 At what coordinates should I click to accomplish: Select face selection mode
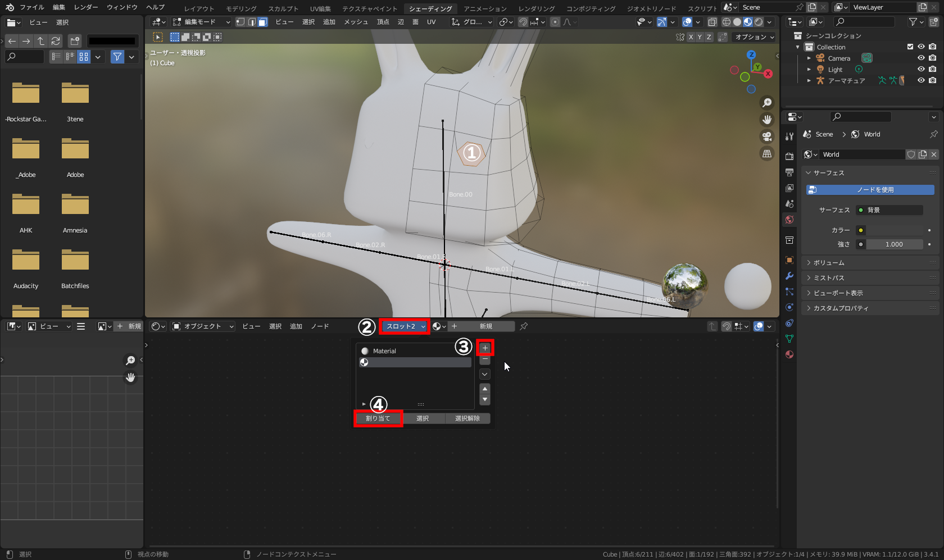(262, 22)
